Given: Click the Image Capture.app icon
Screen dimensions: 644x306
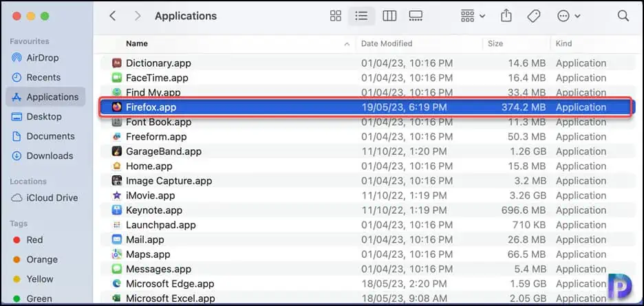Looking at the screenshot, I should tap(117, 181).
